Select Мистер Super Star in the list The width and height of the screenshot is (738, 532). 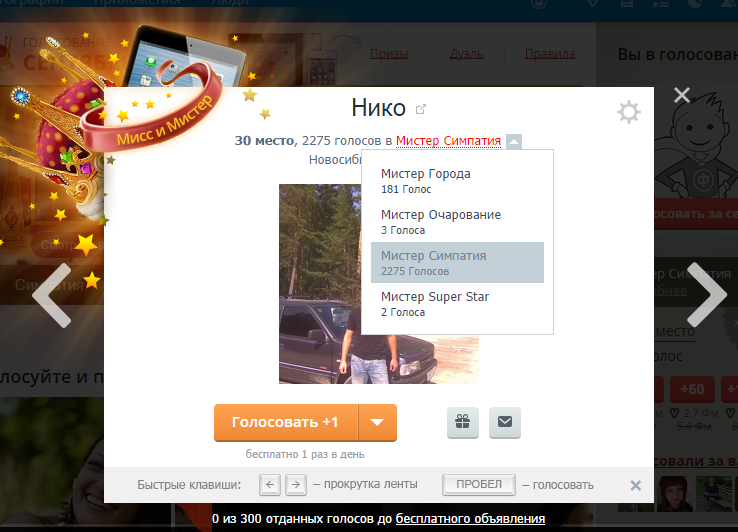457,304
